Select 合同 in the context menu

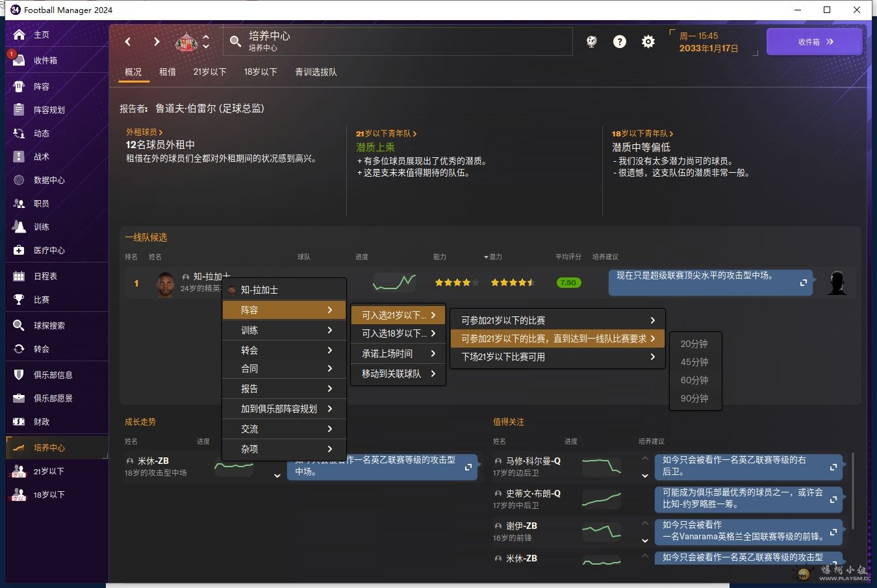coord(284,368)
